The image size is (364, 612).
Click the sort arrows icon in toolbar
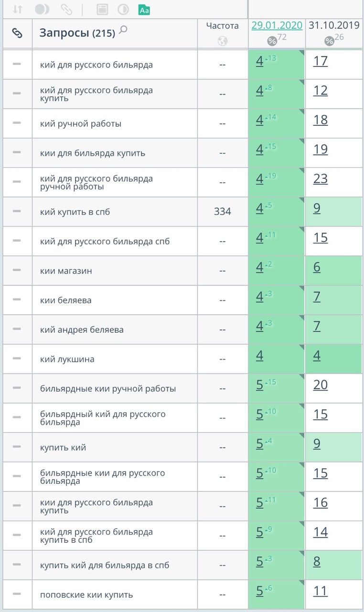tap(18, 9)
